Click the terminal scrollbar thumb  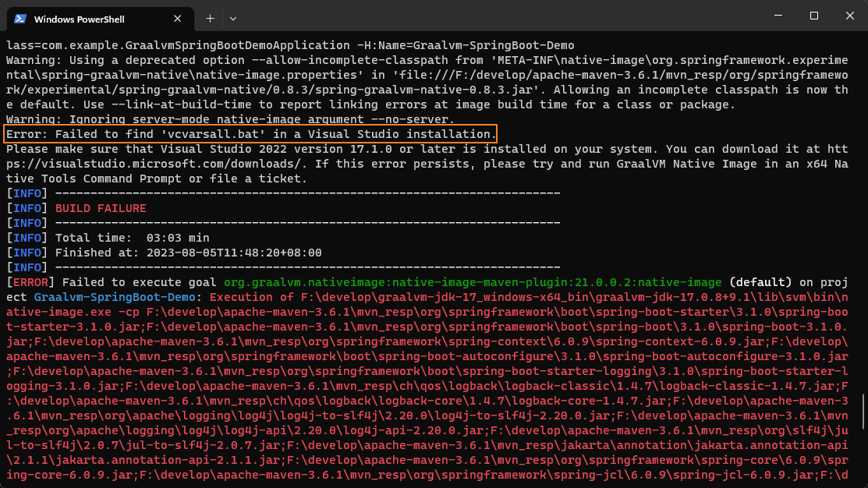(863, 411)
